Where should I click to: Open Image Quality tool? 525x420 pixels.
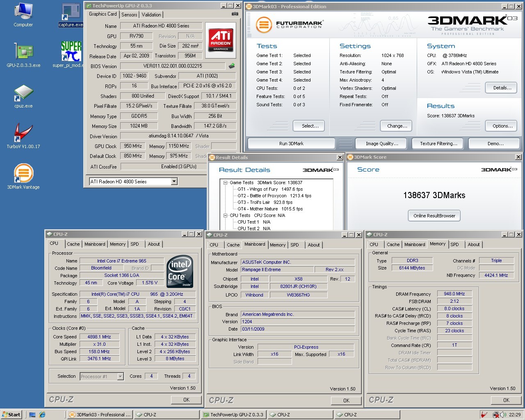coord(382,144)
